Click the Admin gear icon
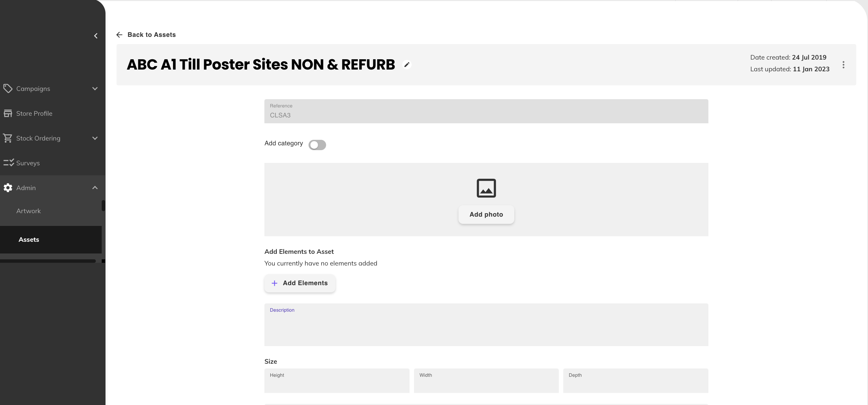 coord(8,188)
